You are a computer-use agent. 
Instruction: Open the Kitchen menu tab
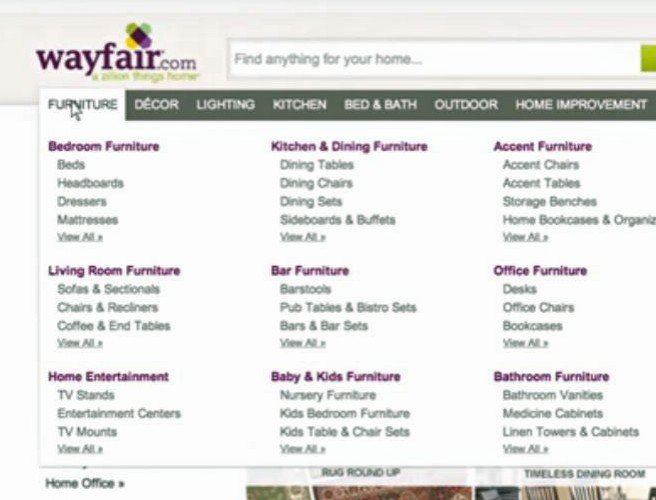coord(300,105)
